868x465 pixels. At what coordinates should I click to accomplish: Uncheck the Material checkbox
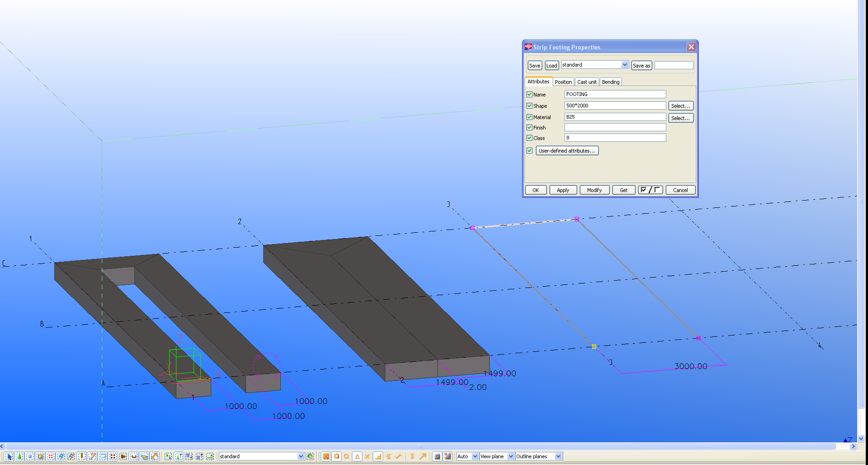pos(529,117)
